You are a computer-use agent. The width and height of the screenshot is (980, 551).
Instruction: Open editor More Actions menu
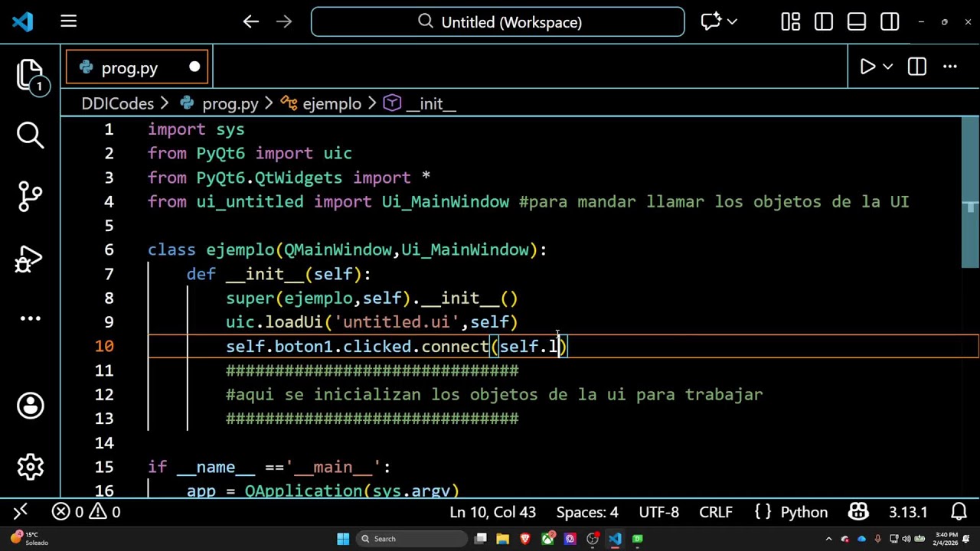(x=950, y=67)
